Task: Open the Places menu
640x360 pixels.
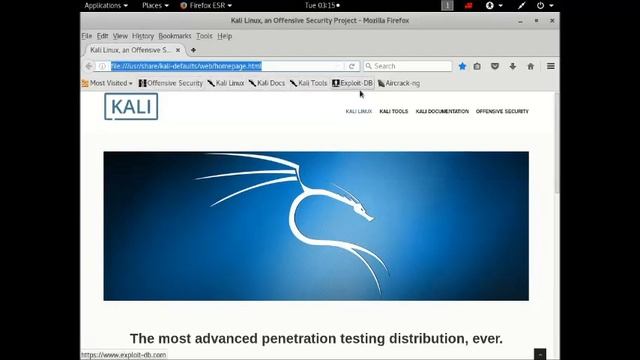Action: click(x=155, y=5)
